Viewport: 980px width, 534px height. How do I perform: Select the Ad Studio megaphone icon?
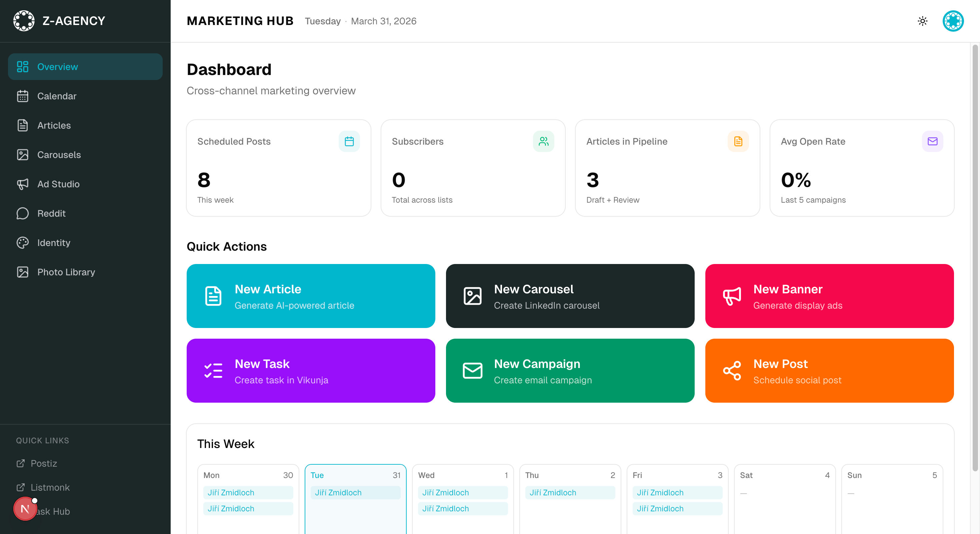pos(23,184)
